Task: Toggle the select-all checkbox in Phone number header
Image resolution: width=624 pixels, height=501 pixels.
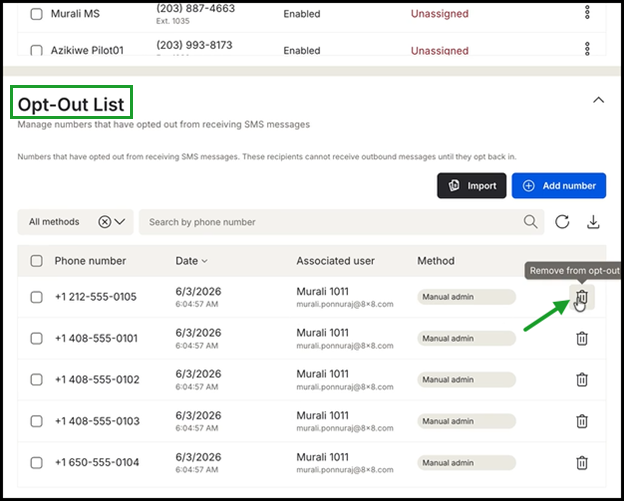Action: click(37, 261)
